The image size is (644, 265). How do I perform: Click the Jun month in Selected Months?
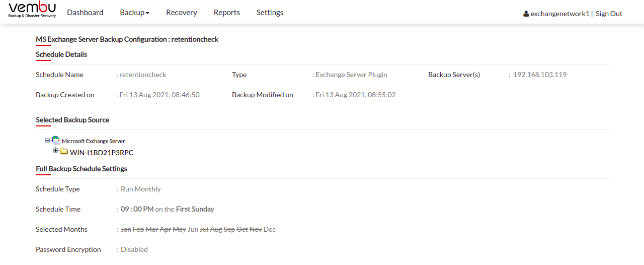pyautogui.click(x=193, y=229)
